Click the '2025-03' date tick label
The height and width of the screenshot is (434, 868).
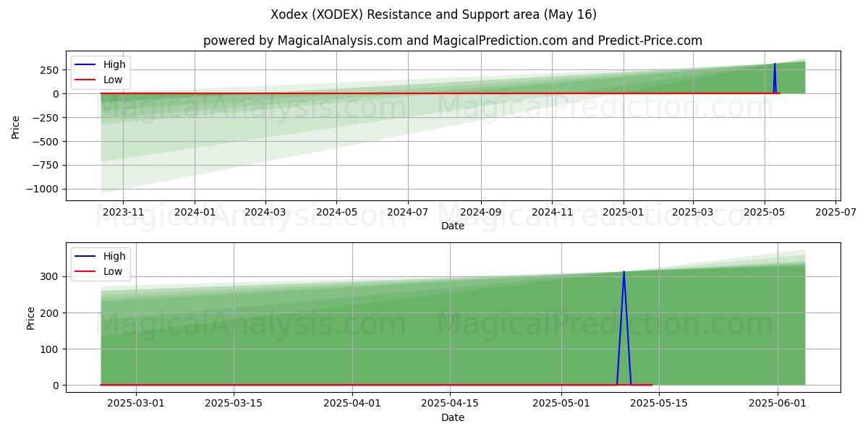[693, 212]
